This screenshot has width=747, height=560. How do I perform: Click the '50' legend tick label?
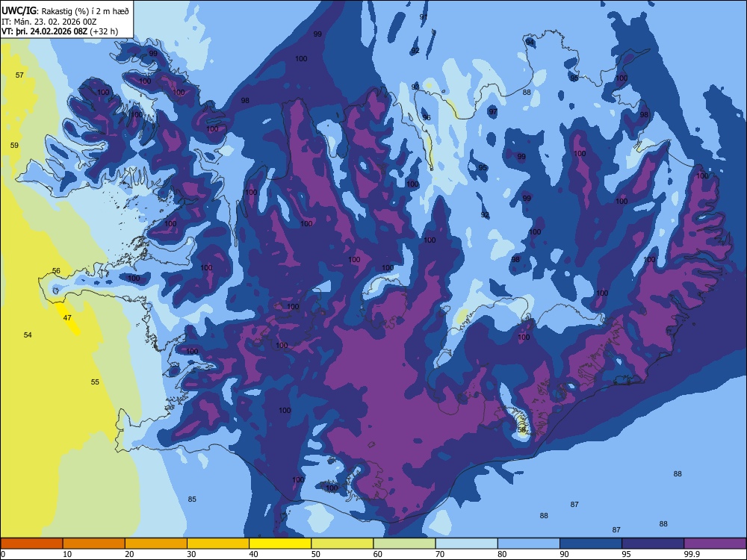tap(315, 554)
